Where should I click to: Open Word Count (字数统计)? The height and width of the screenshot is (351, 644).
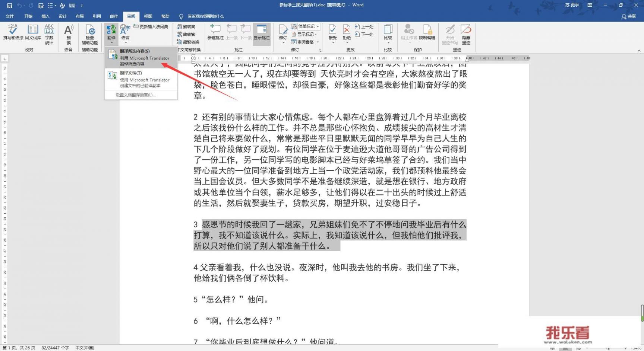pos(49,34)
